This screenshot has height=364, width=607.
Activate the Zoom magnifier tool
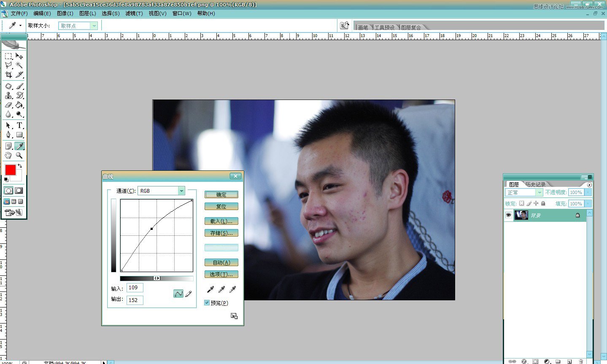pos(19,155)
